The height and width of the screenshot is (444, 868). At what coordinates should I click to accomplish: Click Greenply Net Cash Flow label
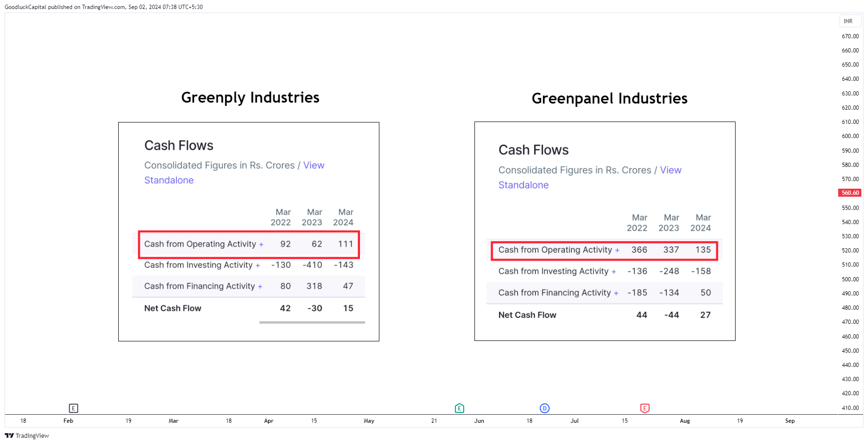(173, 308)
